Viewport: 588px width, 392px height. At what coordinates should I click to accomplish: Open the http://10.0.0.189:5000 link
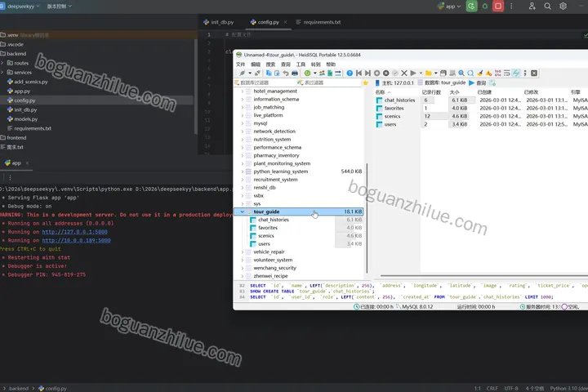click(x=76, y=240)
